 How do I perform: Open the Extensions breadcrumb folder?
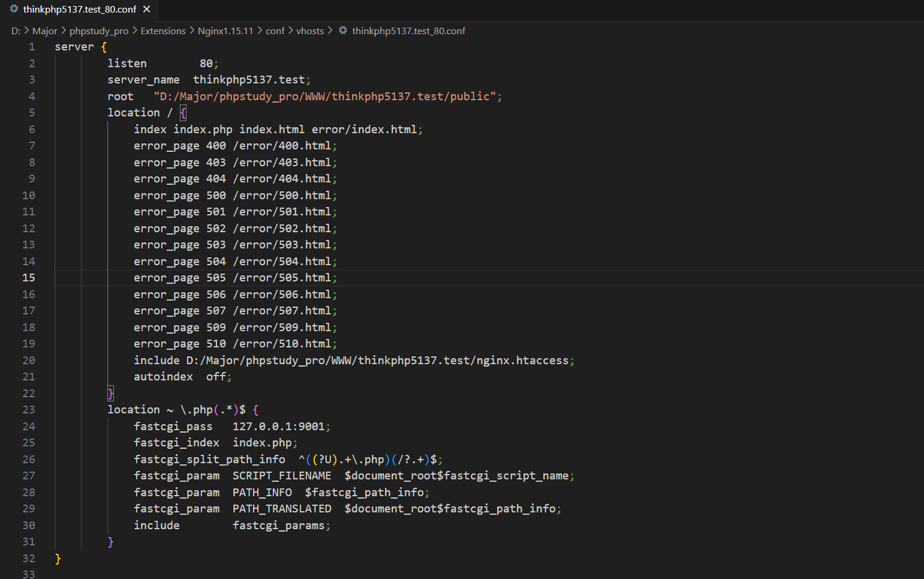click(163, 31)
